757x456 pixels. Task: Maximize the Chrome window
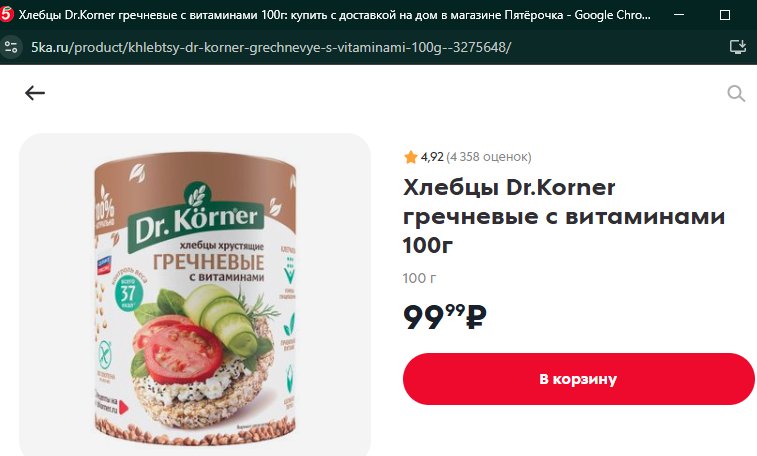[725, 15]
